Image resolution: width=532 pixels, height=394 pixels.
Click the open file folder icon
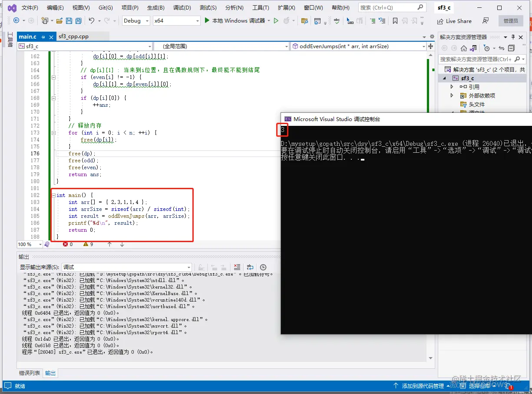click(59, 20)
